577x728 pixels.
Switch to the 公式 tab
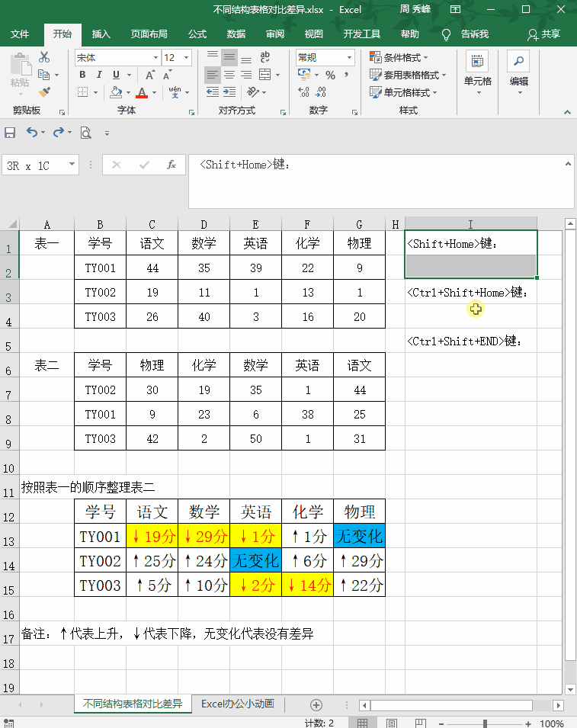(x=197, y=34)
